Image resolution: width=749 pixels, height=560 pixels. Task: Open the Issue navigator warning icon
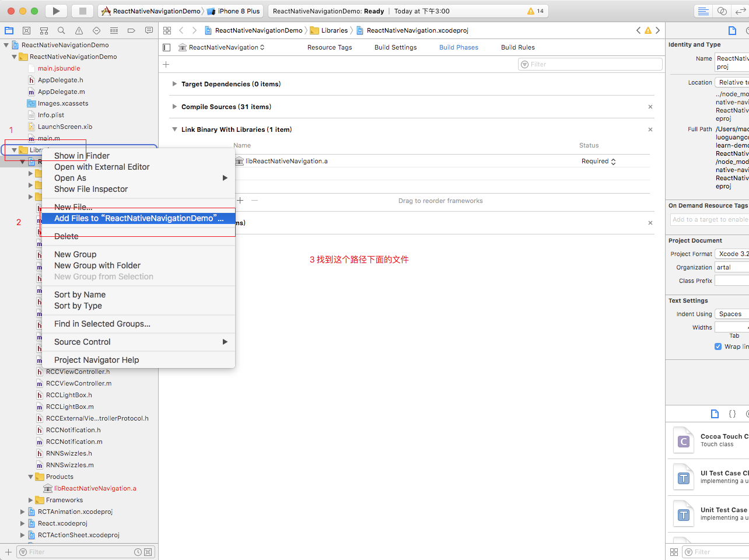(79, 30)
